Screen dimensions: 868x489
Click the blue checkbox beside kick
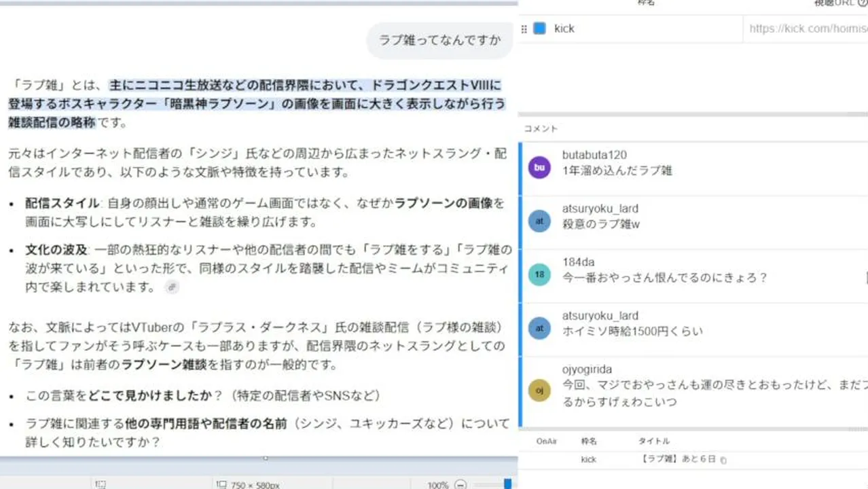(539, 29)
